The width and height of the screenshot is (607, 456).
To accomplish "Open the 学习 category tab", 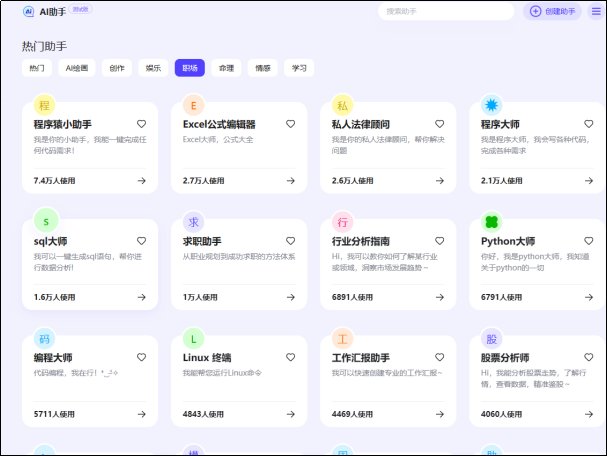I will coord(299,68).
